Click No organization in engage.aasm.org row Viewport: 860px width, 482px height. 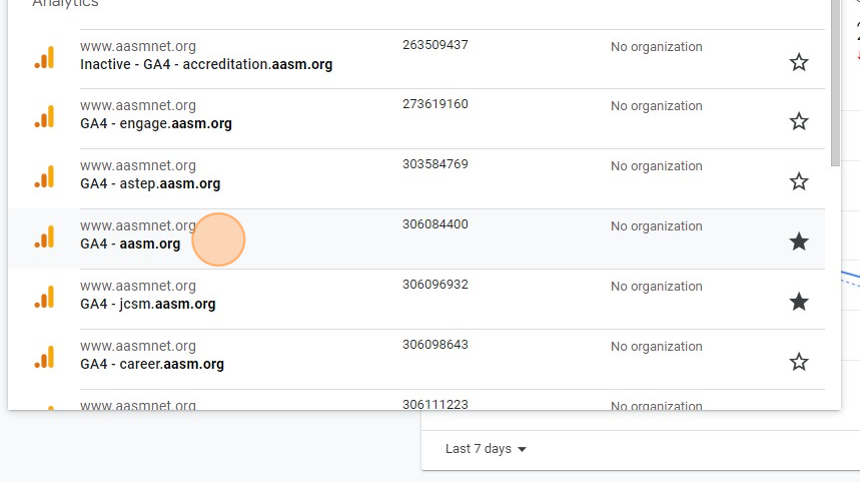[657, 106]
